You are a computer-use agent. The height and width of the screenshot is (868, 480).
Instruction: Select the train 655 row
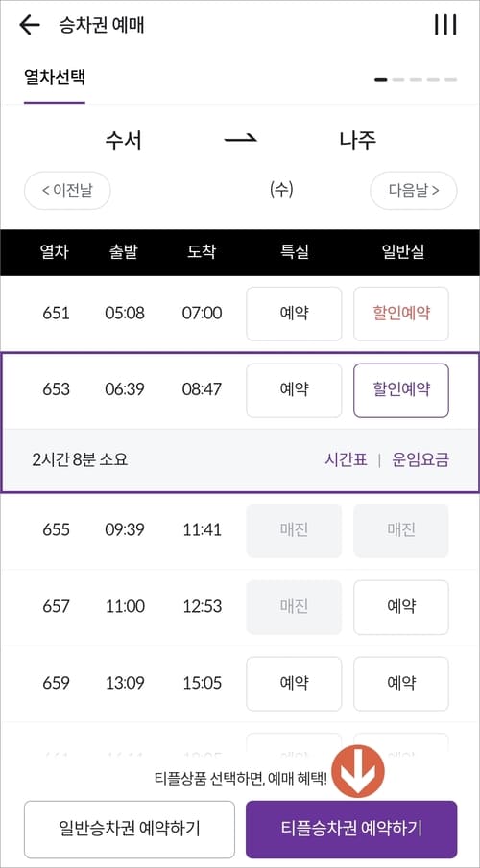point(240,530)
